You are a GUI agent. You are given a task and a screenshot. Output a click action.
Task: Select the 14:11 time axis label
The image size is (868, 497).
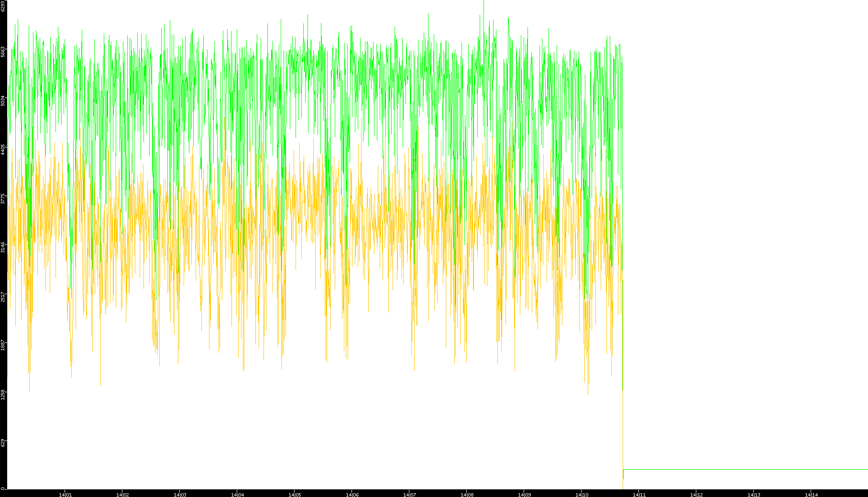[639, 495]
